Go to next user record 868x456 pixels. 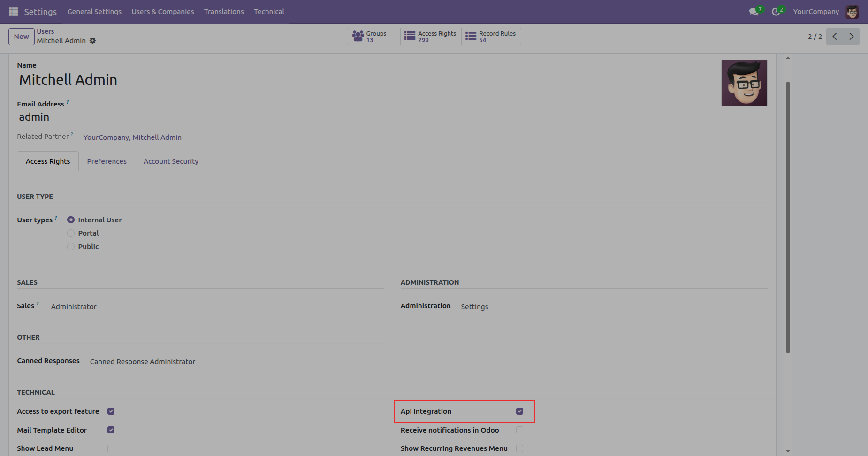[851, 37]
